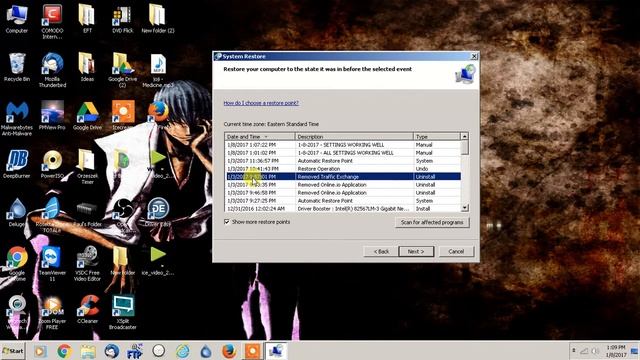Viewport: 640px width, 360px height.
Task: Open the Deluge desktop shortcut
Action: coord(17,212)
